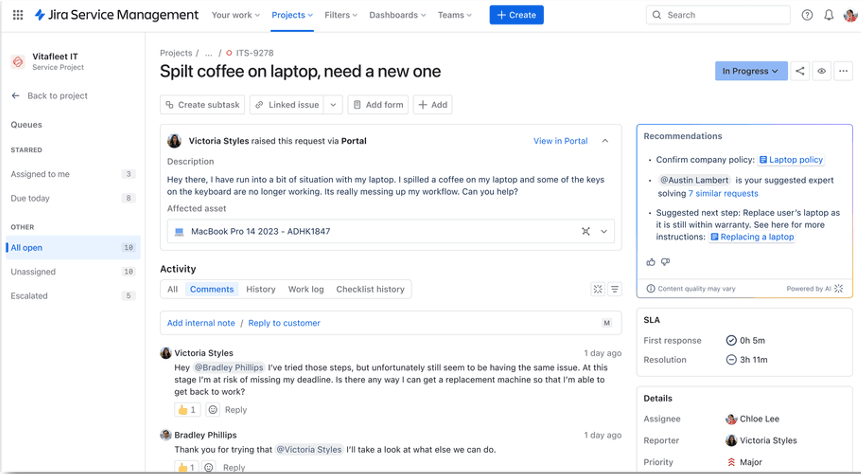Click the Chloe Lee assignee field

[752, 419]
